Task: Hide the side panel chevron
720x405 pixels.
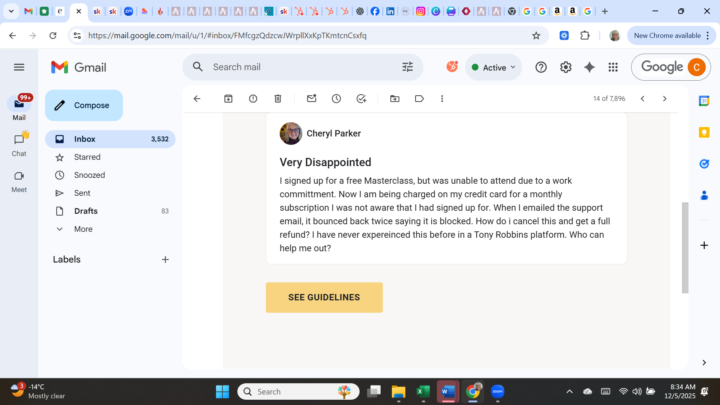Action: click(704, 363)
